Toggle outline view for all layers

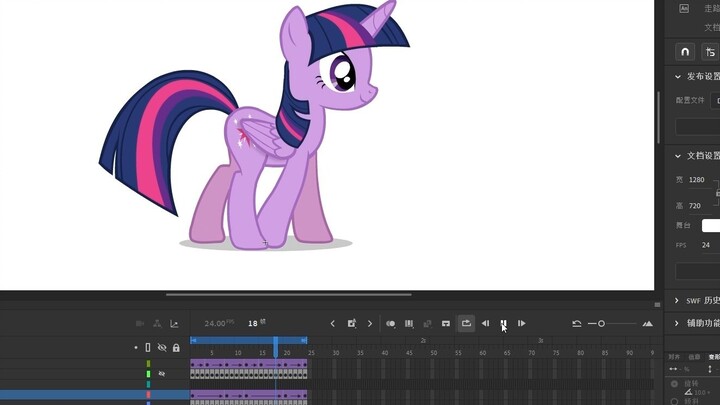click(x=148, y=348)
